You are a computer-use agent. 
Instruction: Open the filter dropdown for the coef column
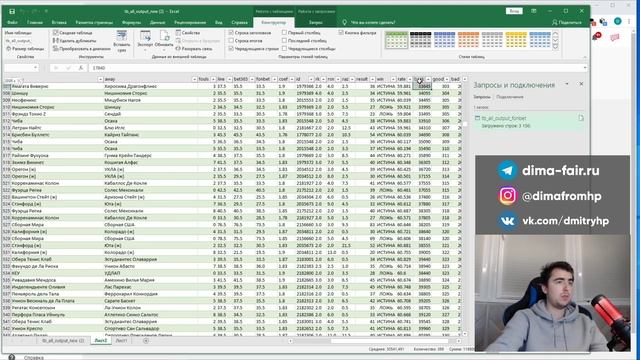[292, 79]
